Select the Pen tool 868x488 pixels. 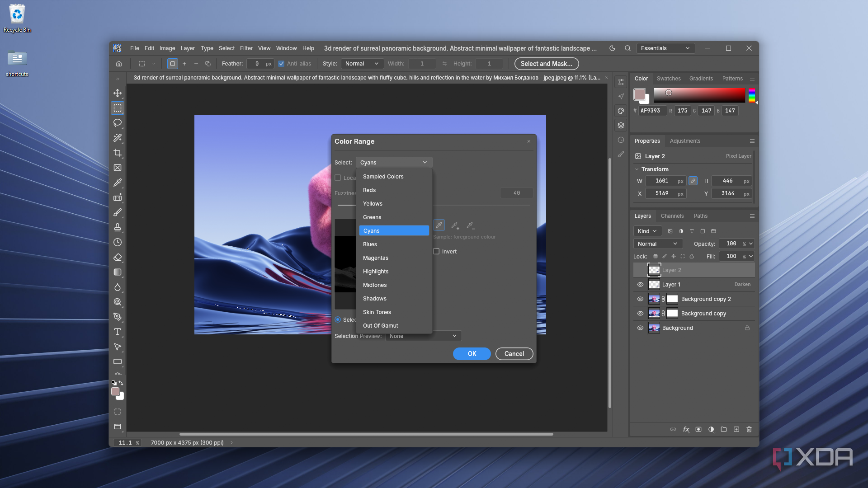(118, 317)
